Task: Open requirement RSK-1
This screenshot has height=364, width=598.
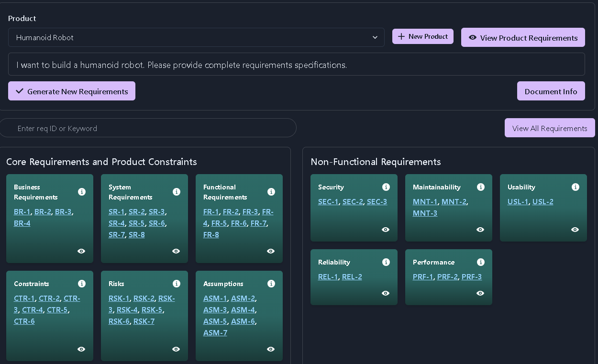Action: [x=119, y=298]
